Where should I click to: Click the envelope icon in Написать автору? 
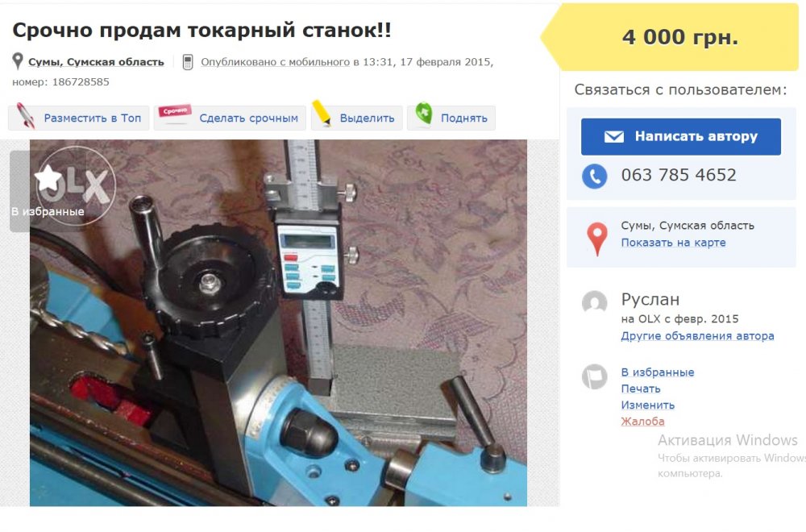click(613, 136)
